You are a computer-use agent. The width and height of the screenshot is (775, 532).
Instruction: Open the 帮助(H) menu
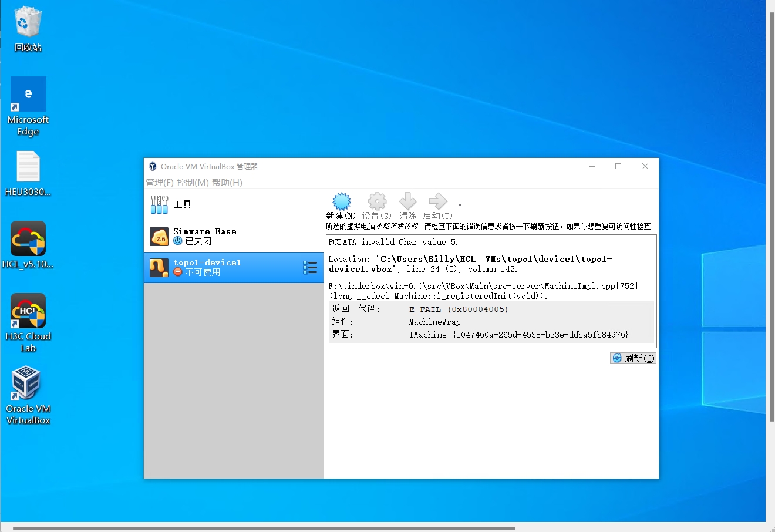point(227,183)
